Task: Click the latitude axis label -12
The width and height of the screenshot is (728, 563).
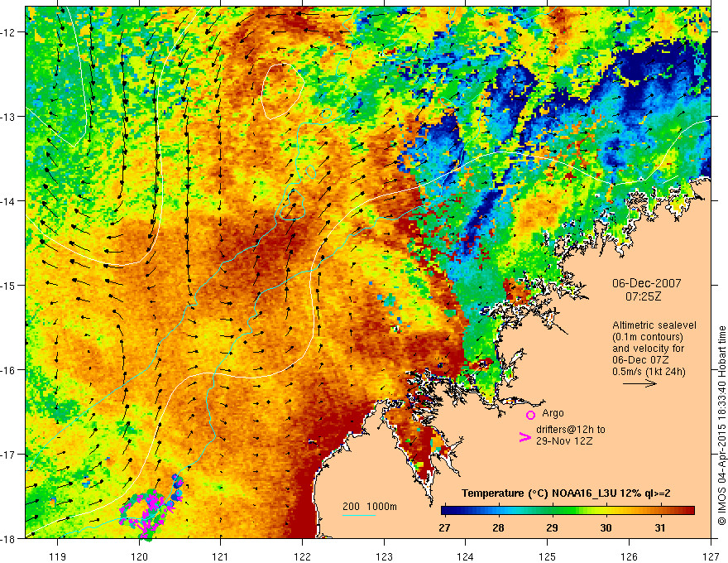Action: (x=9, y=32)
